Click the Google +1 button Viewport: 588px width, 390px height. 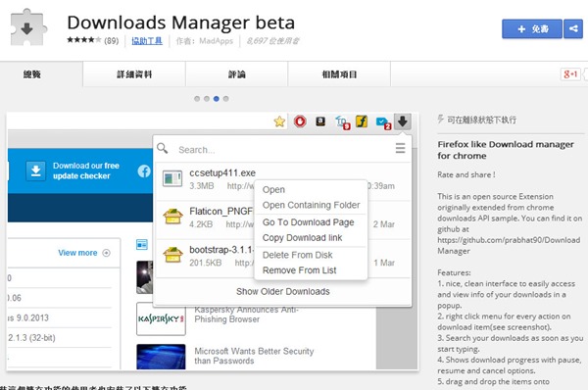point(570,74)
